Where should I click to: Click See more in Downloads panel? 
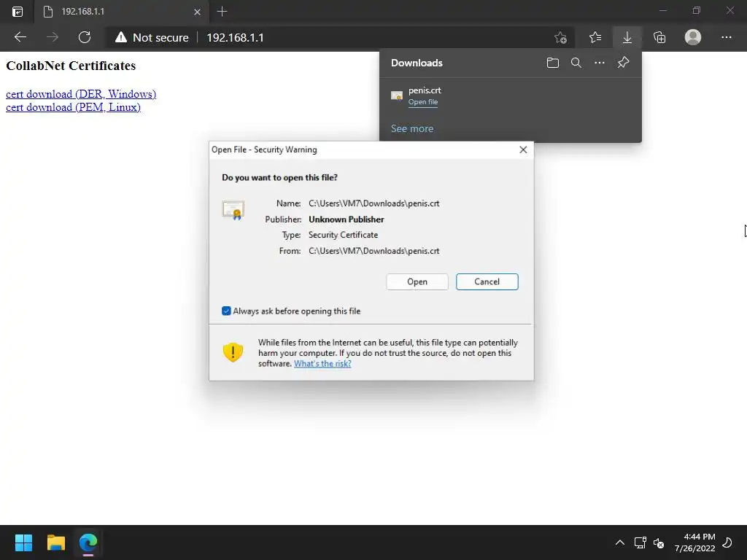pyautogui.click(x=412, y=128)
